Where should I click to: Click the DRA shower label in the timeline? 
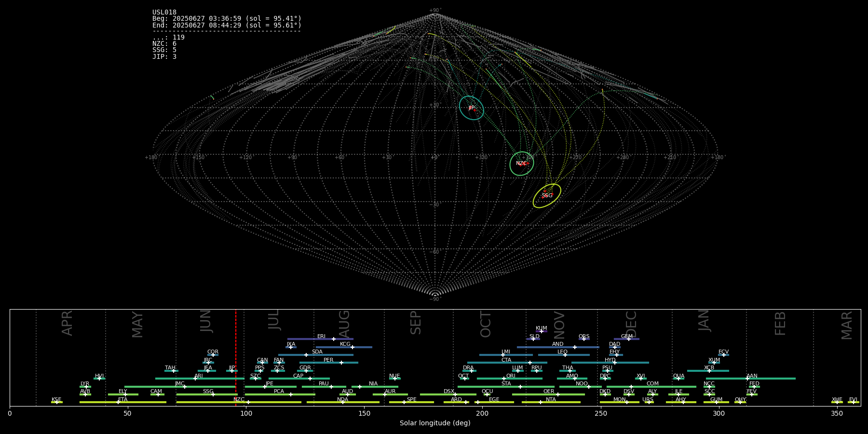[468, 368]
